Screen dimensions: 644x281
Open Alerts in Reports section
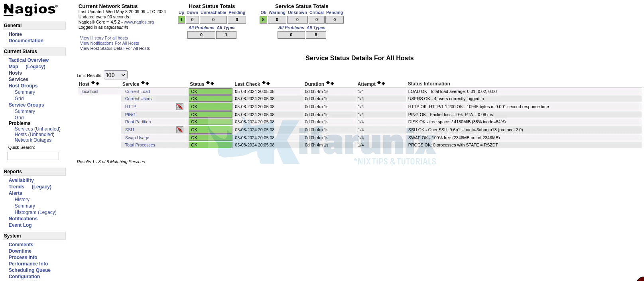point(16,193)
